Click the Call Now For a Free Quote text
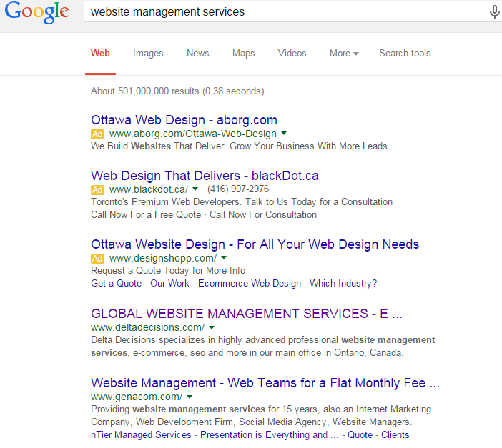This screenshot has width=502, height=448. [x=146, y=215]
